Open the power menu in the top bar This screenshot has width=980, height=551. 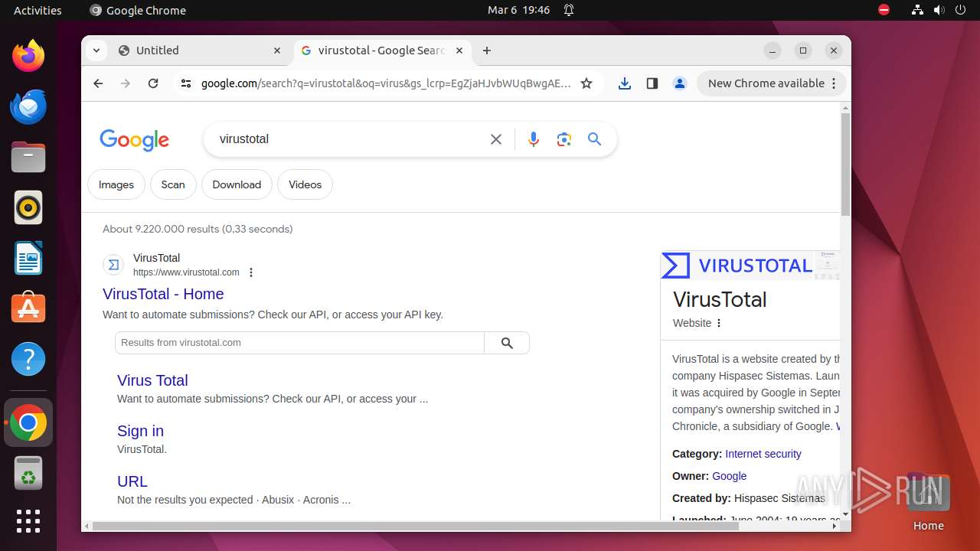click(x=960, y=10)
